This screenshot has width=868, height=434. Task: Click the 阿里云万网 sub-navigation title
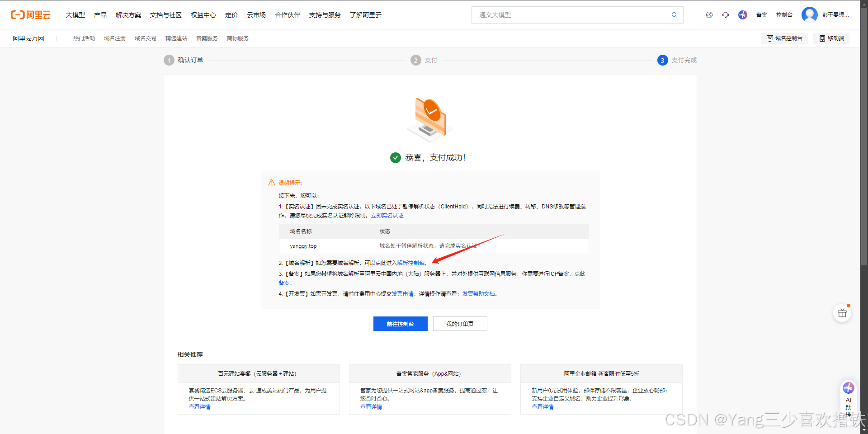28,38
